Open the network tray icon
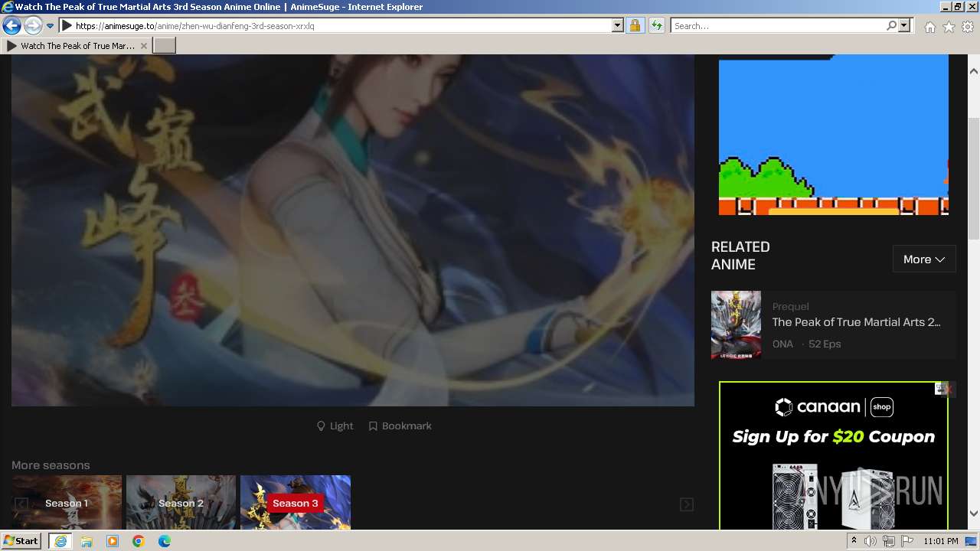This screenshot has width=980, height=551. [x=889, y=541]
